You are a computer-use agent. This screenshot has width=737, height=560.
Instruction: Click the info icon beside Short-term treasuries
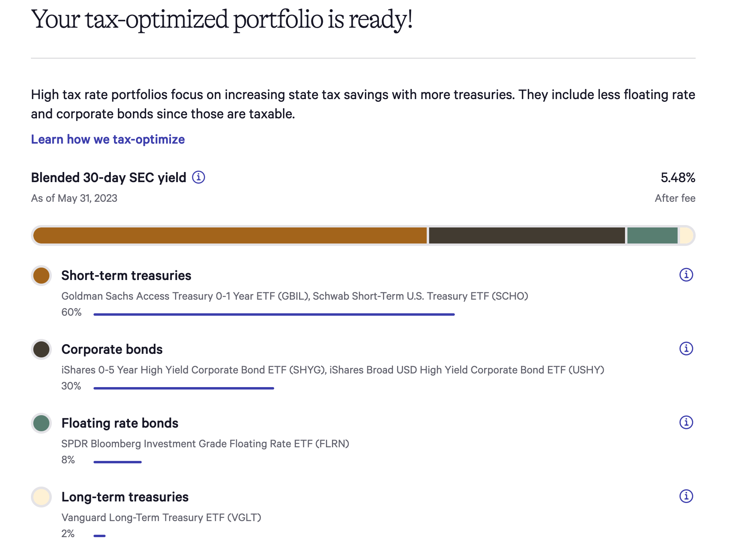tap(687, 275)
